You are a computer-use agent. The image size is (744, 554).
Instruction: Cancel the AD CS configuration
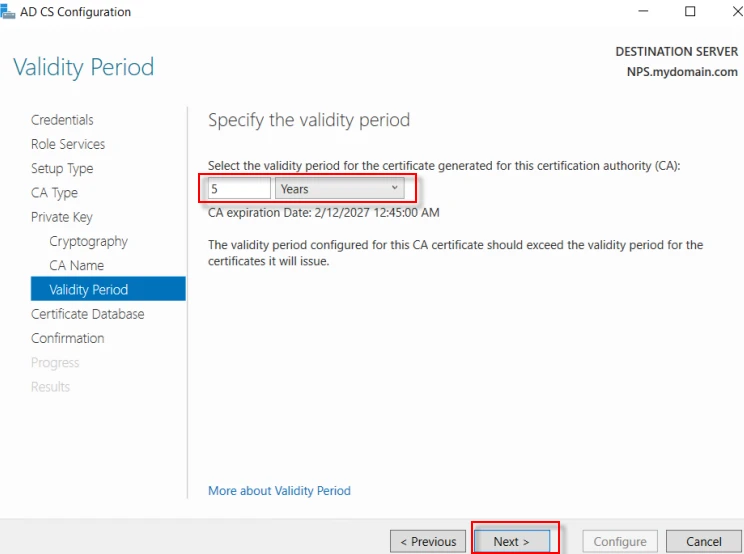point(703,541)
